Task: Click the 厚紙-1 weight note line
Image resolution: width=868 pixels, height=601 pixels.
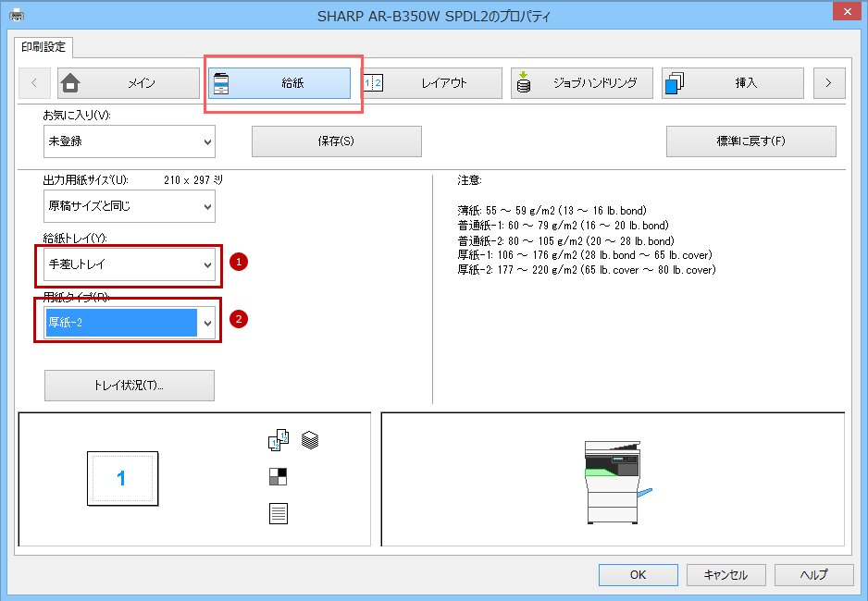Action: [585, 255]
